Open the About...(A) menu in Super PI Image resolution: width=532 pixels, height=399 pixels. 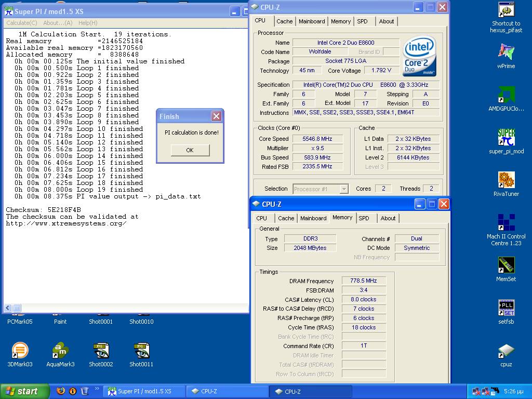pyautogui.click(x=58, y=23)
